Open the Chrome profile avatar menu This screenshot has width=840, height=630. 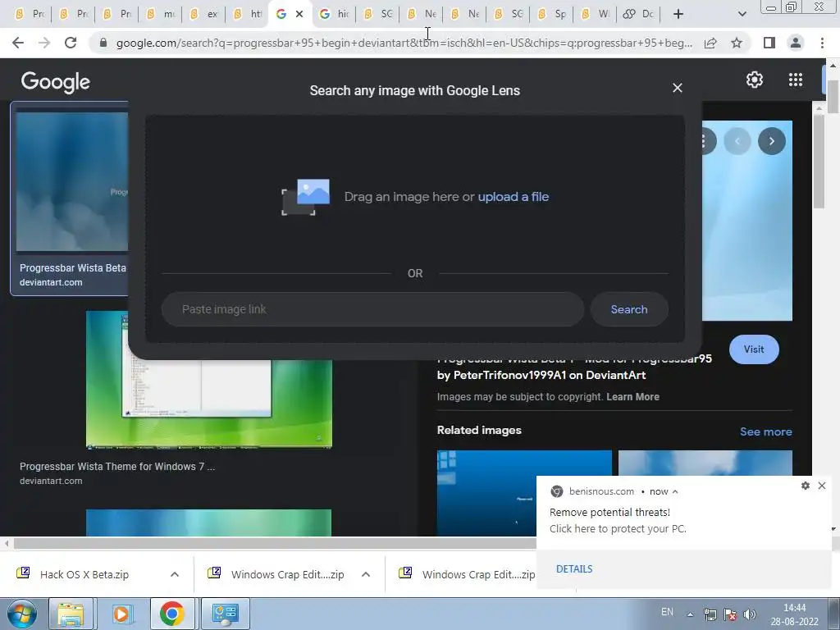(796, 43)
